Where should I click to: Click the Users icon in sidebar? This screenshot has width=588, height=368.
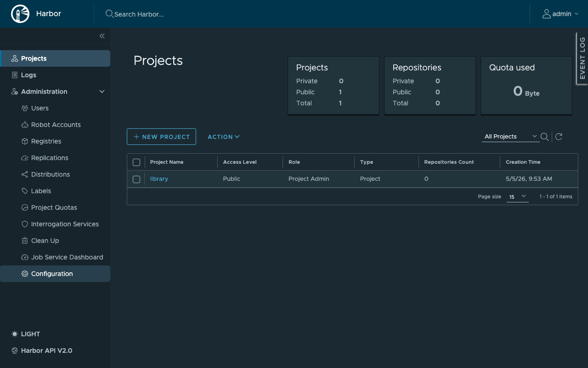(x=25, y=108)
